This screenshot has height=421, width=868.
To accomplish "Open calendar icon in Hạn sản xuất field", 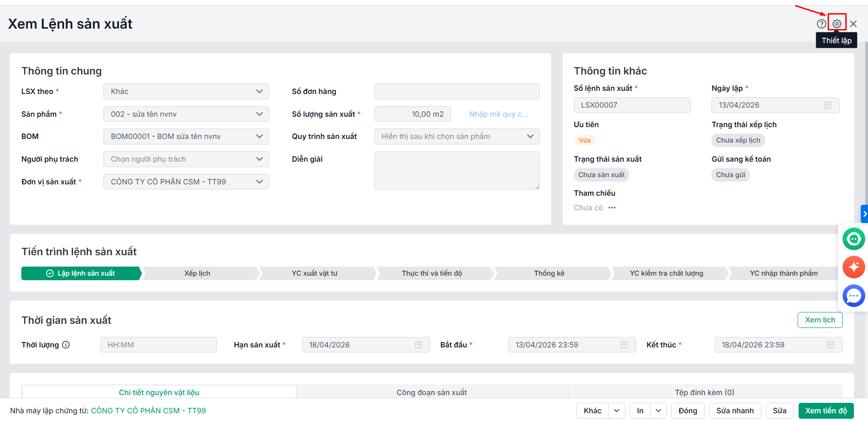I will pos(418,345).
